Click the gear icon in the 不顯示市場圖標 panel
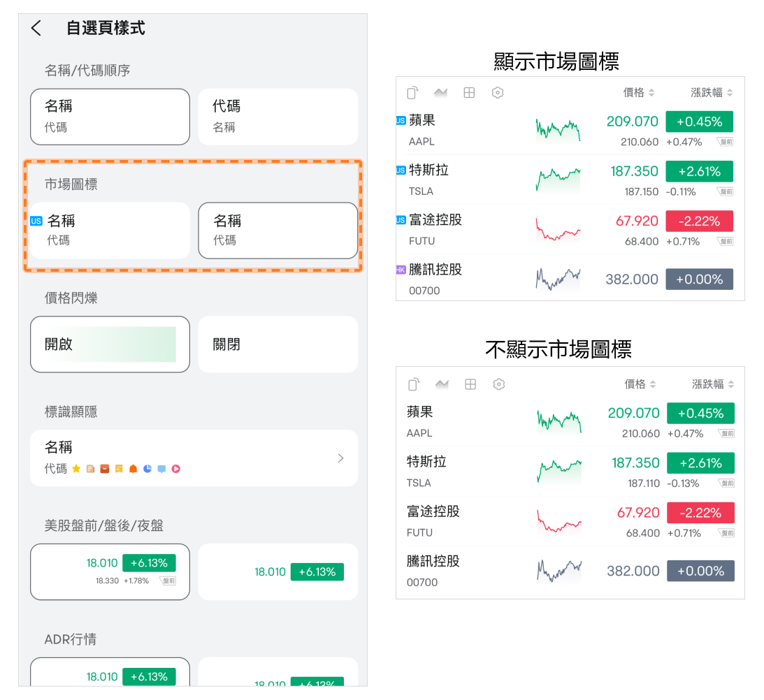 point(498,384)
